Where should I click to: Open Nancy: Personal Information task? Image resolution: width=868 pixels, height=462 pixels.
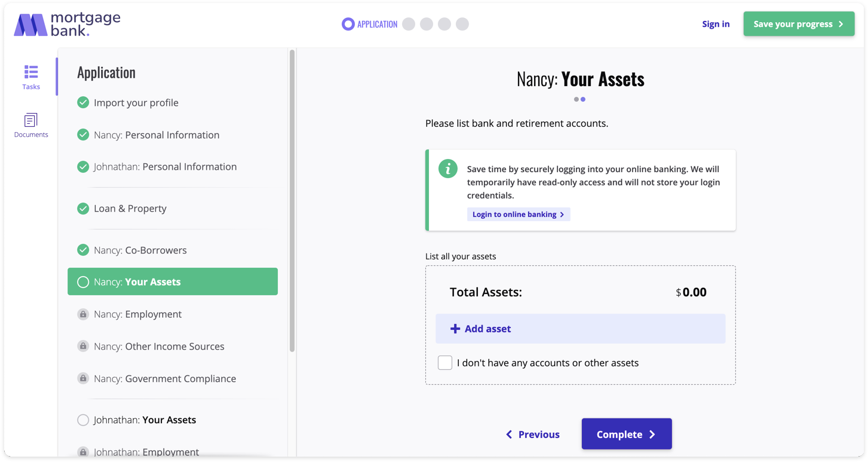pos(157,135)
